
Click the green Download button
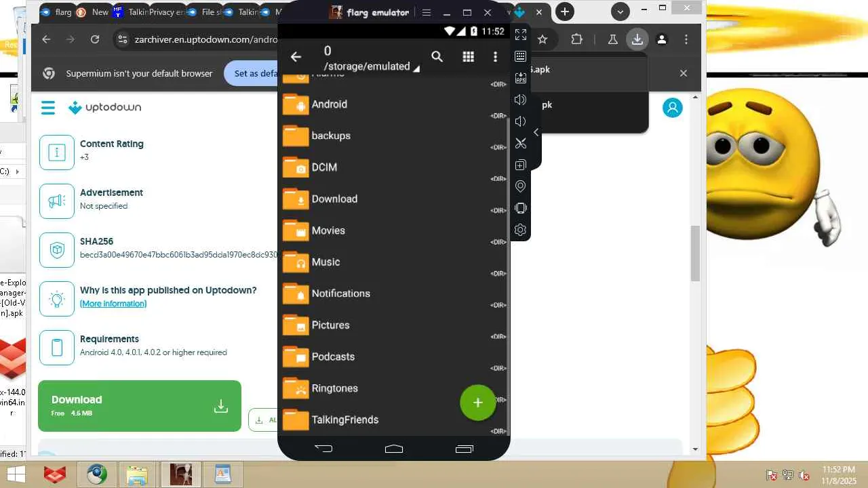coord(140,406)
